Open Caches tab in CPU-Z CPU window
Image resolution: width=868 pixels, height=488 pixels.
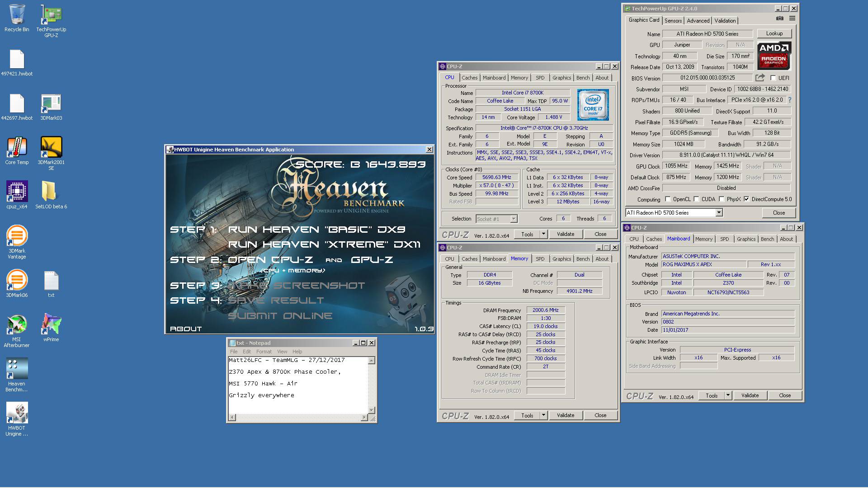click(x=469, y=78)
